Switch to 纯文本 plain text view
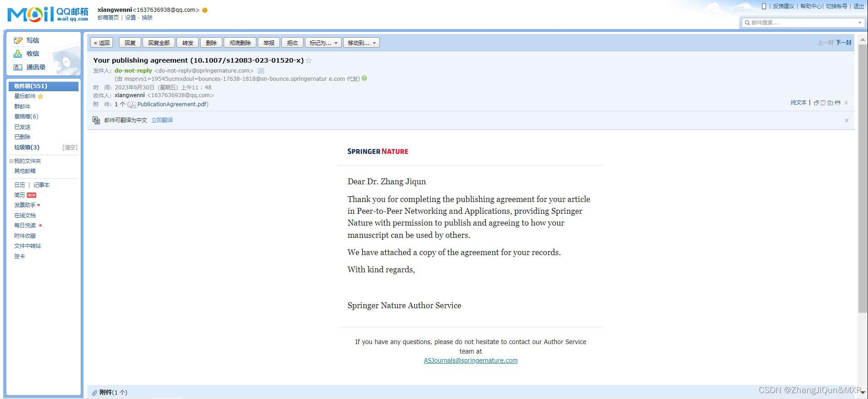868x399 pixels. (x=799, y=103)
